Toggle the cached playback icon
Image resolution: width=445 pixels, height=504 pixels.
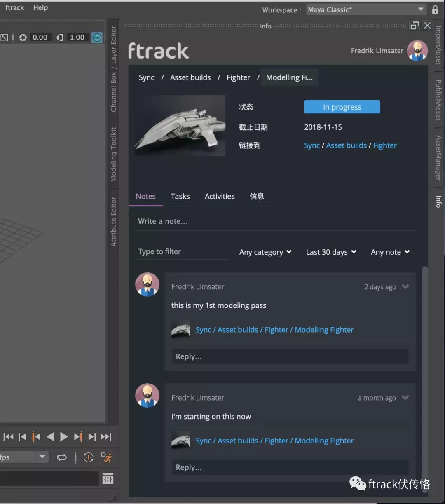click(x=88, y=457)
